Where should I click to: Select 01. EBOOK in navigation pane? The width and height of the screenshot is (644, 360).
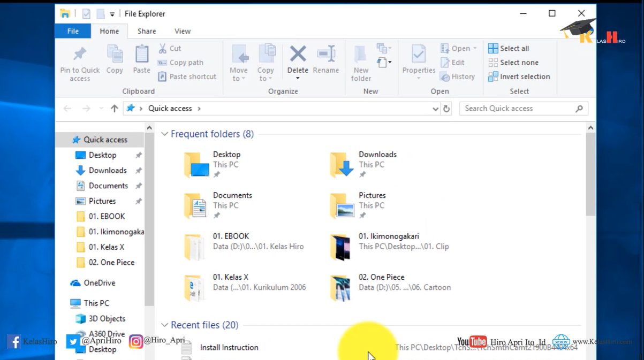(107, 217)
